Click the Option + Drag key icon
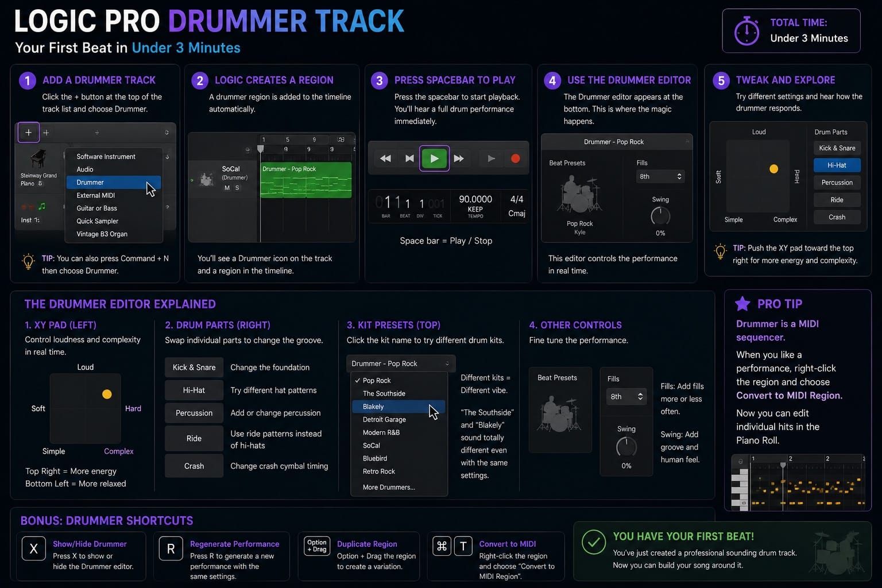This screenshot has width=882, height=588. 317,546
